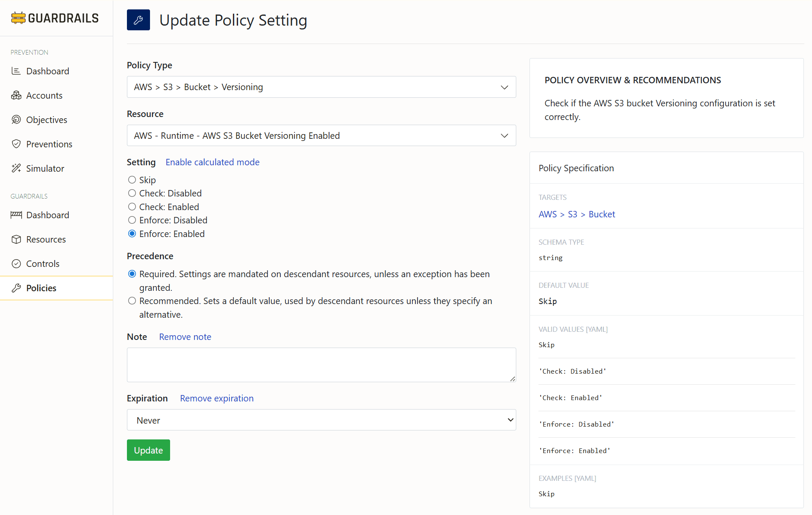This screenshot has height=515, width=812.
Task: Select the Recommended precedence option
Action: [x=132, y=301]
